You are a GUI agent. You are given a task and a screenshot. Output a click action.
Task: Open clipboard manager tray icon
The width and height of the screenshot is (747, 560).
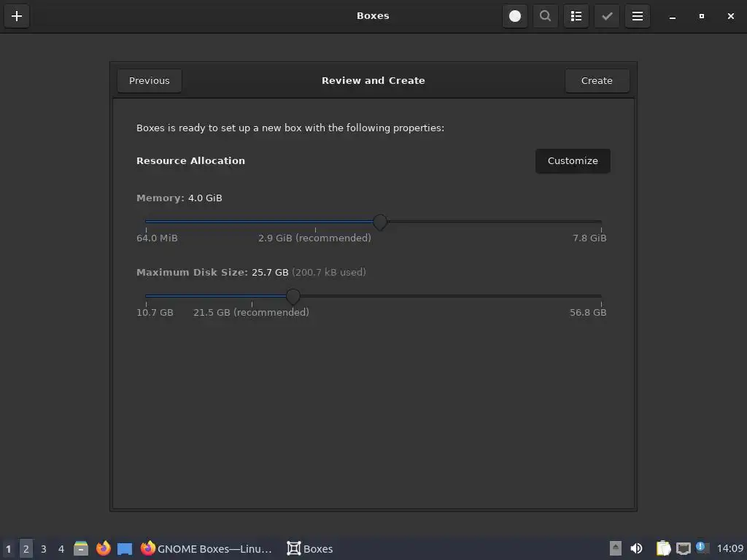[x=663, y=548]
